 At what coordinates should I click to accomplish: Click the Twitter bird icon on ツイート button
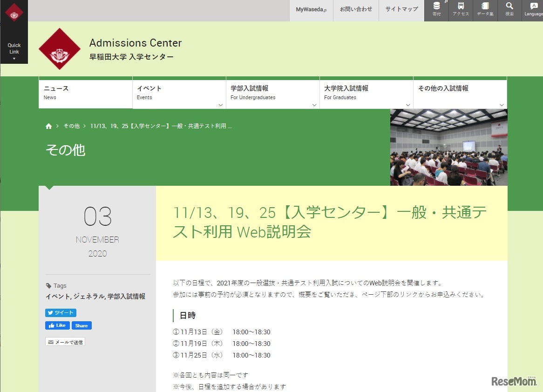pos(52,312)
